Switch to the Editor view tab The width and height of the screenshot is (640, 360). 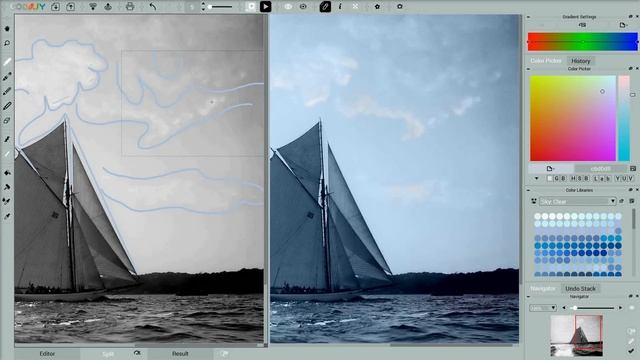pyautogui.click(x=47, y=353)
